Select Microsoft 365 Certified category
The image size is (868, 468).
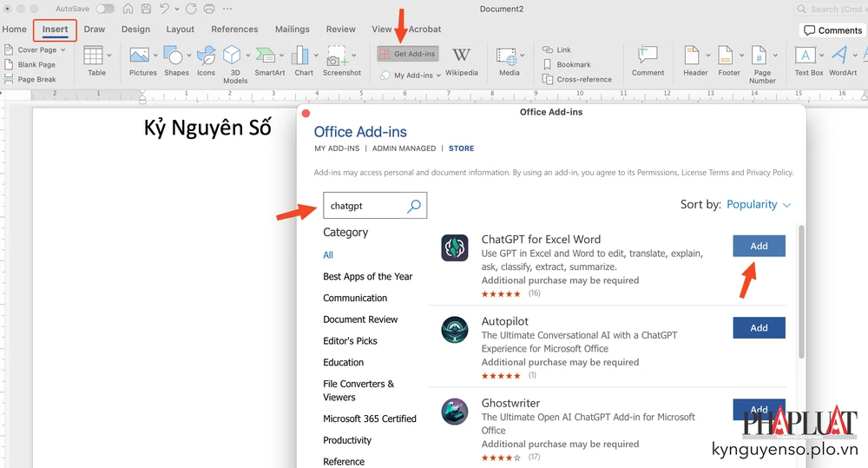tap(370, 419)
